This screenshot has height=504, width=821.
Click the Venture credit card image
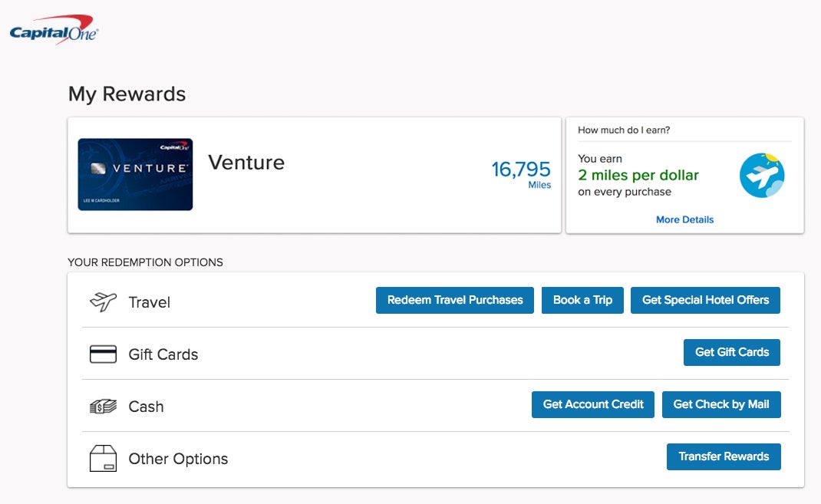[135, 174]
